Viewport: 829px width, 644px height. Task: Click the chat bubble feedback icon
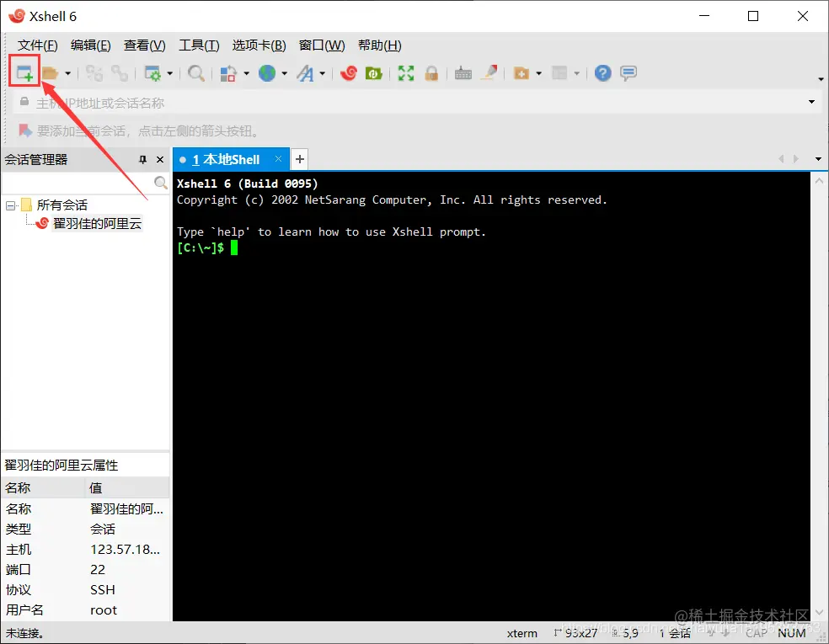click(628, 73)
